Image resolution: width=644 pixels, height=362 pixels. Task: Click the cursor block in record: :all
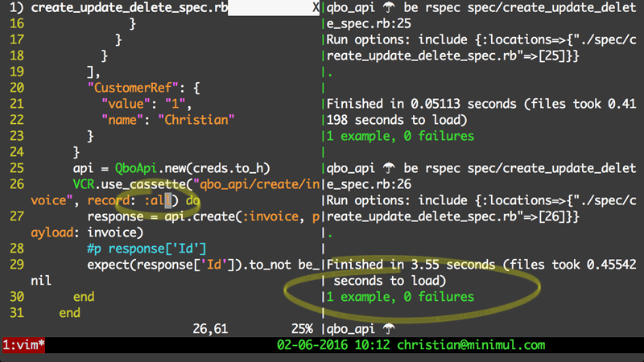(168, 200)
